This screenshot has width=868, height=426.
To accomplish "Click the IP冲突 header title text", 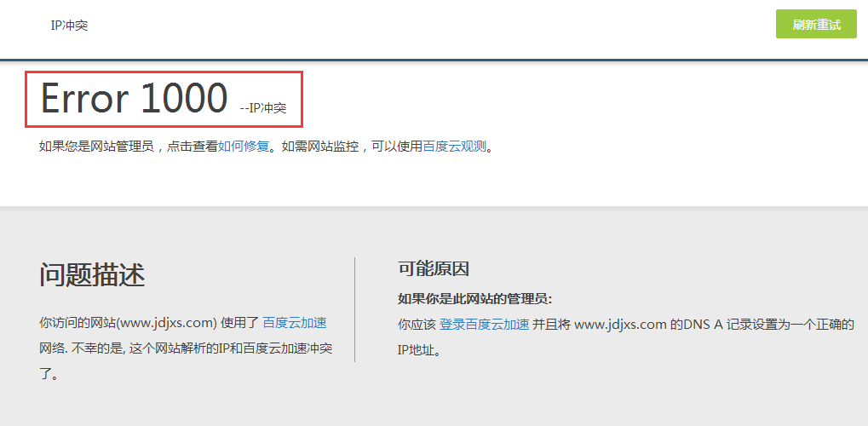I will pos(69,26).
